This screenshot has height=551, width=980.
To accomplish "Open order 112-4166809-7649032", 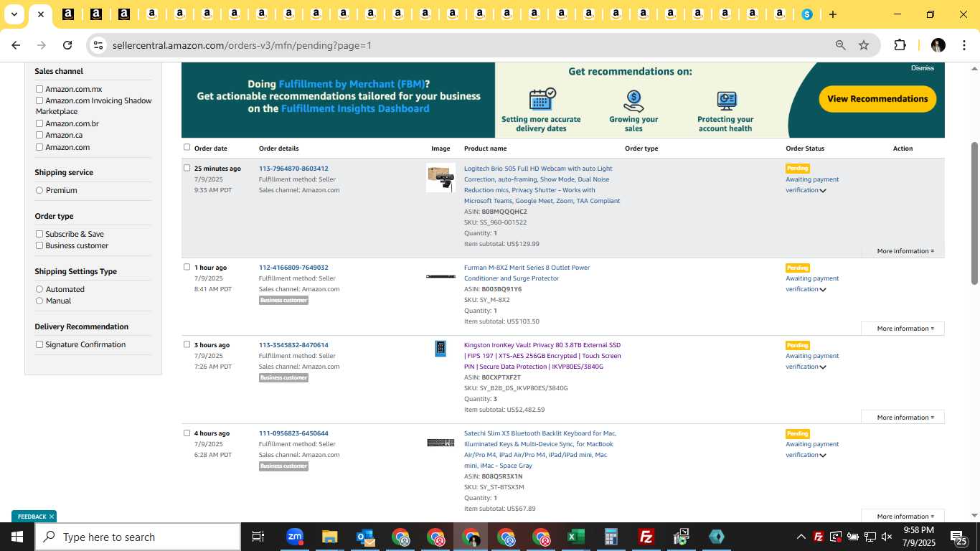I will tap(293, 268).
